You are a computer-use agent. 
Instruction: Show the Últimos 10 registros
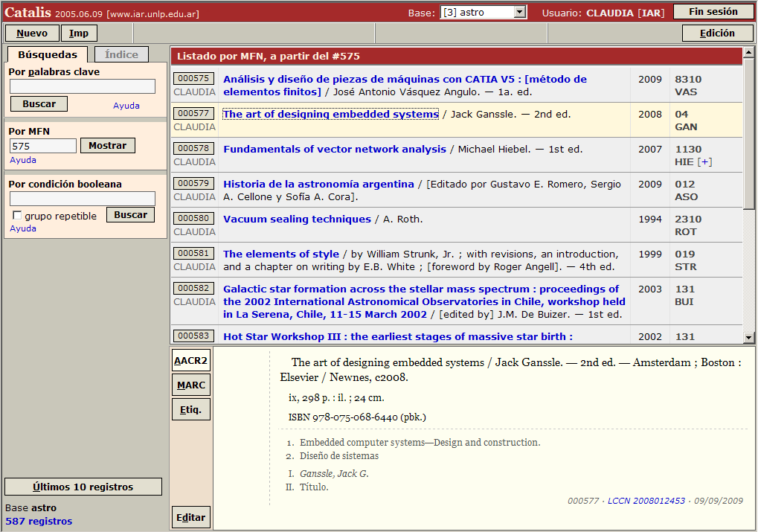pyautogui.click(x=83, y=487)
